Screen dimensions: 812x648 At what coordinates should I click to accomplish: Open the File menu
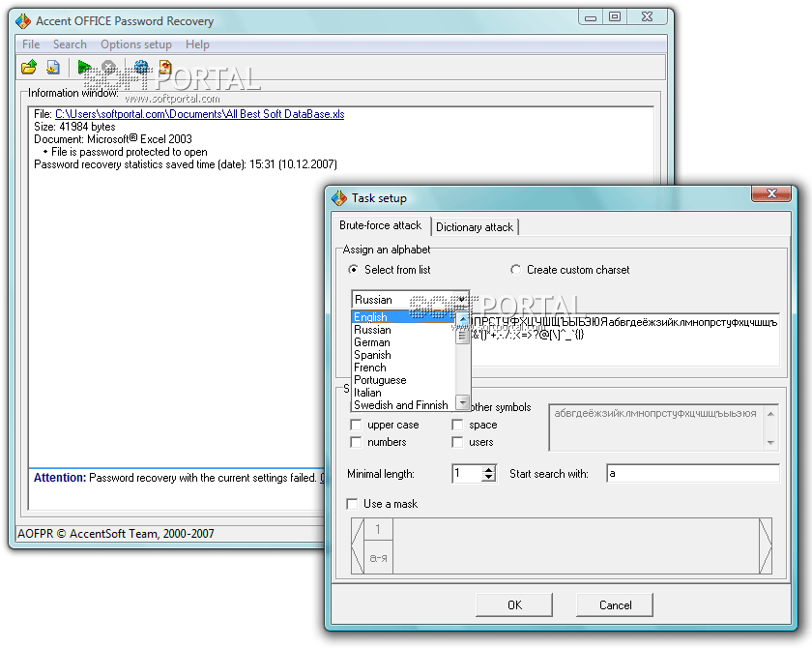[x=31, y=44]
